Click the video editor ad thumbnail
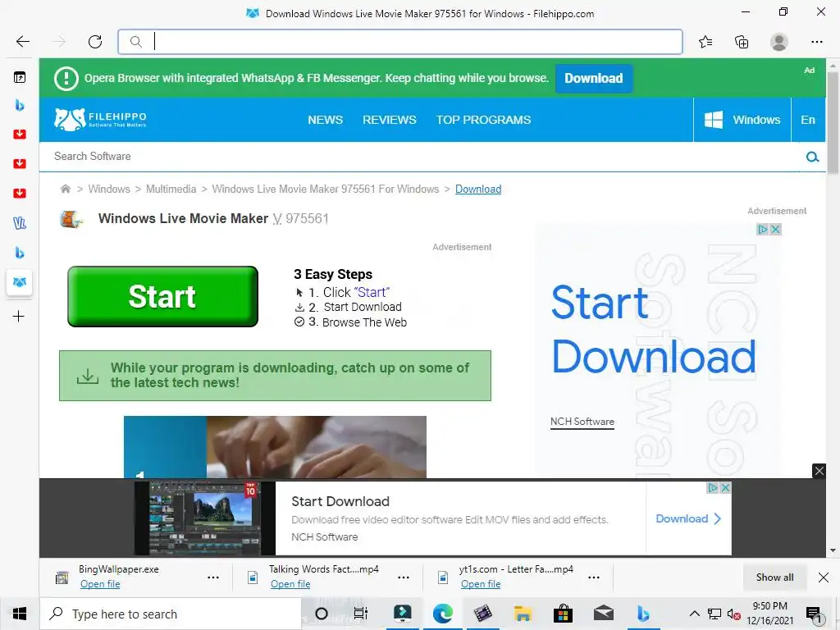Image resolution: width=840 pixels, height=630 pixels. (x=204, y=518)
